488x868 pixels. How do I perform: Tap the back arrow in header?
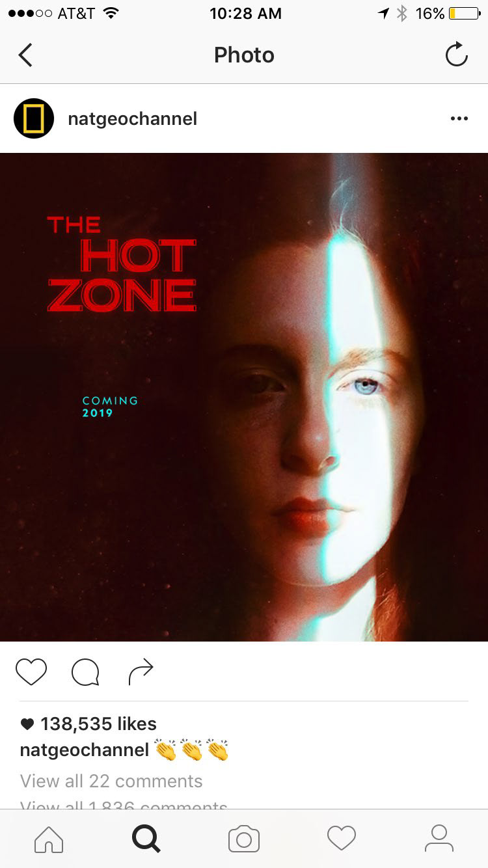[25, 55]
